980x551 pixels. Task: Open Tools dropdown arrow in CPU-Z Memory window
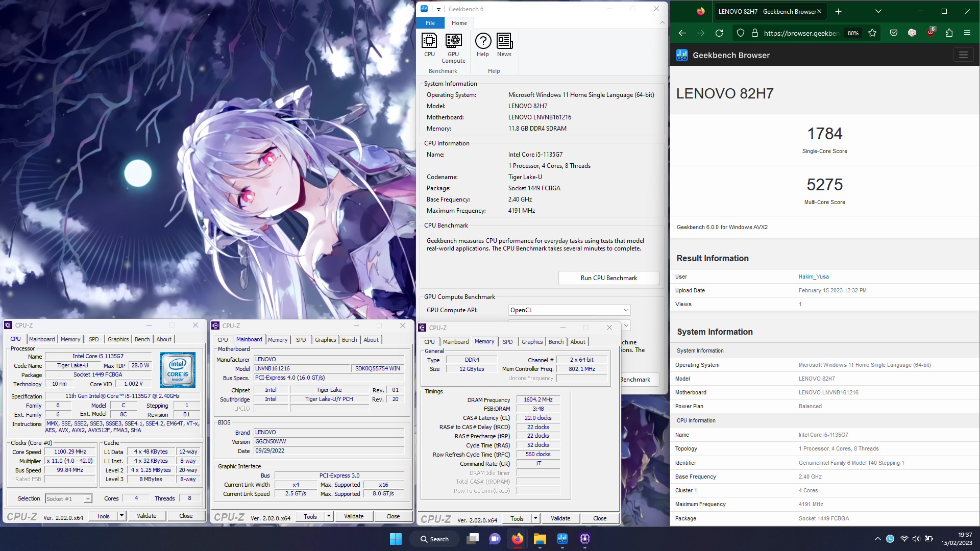(x=536, y=518)
